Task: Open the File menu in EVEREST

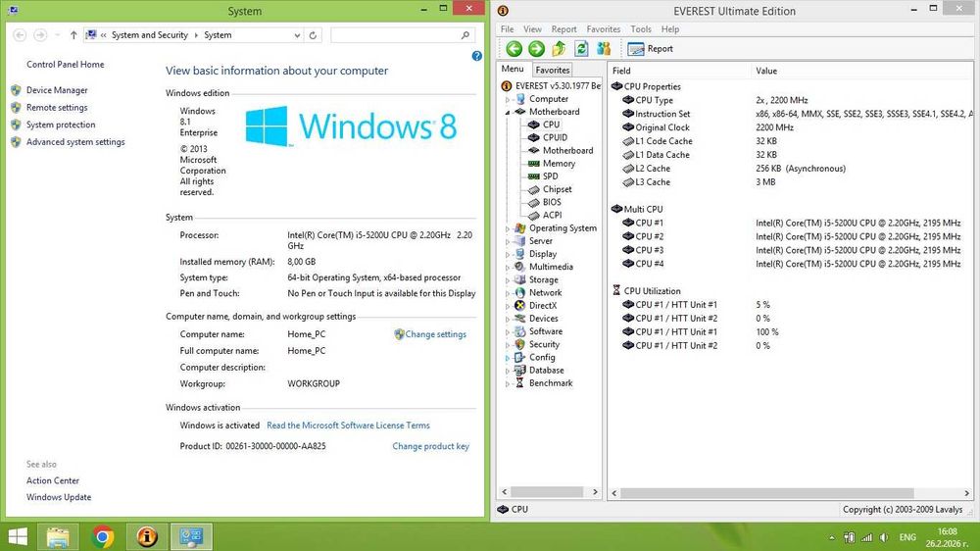Action: (507, 28)
